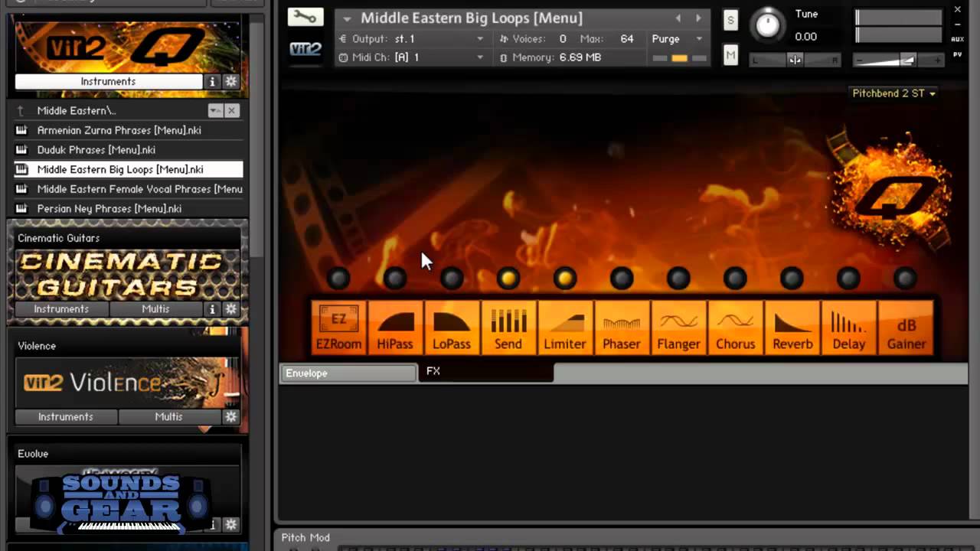980x551 pixels.
Task: Click the Tune value 0.00 field
Action: coord(806,37)
